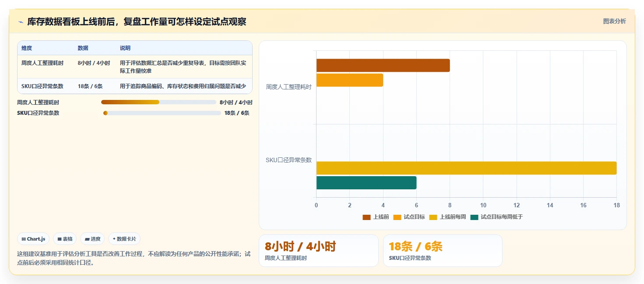Click the 8小时 / 4小时 value beside progress bar
644x284 pixels.
(236, 103)
